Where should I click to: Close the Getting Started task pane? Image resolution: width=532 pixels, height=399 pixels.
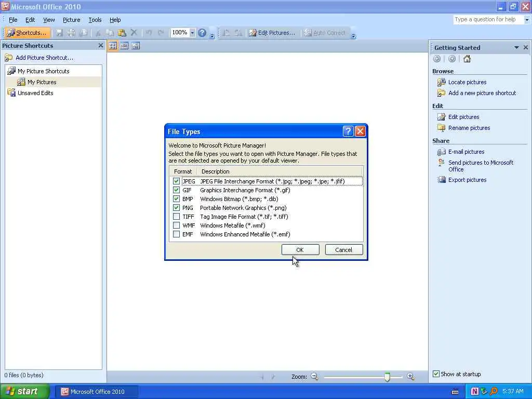click(526, 47)
